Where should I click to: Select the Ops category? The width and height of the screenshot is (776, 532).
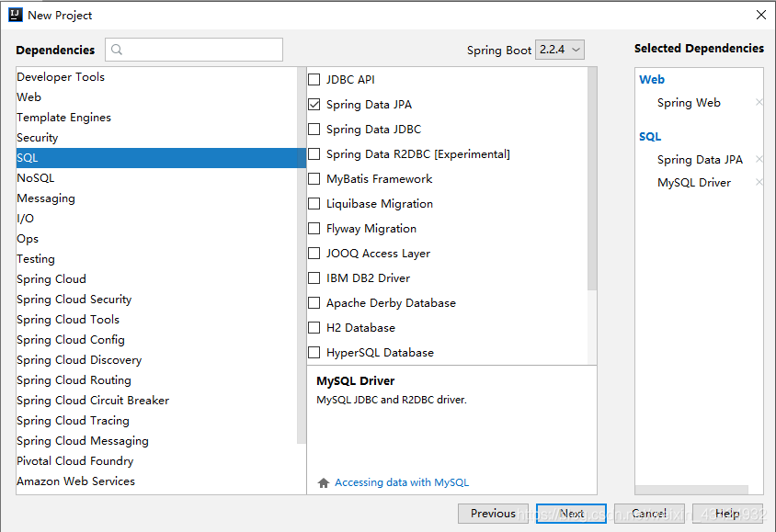pos(156,239)
